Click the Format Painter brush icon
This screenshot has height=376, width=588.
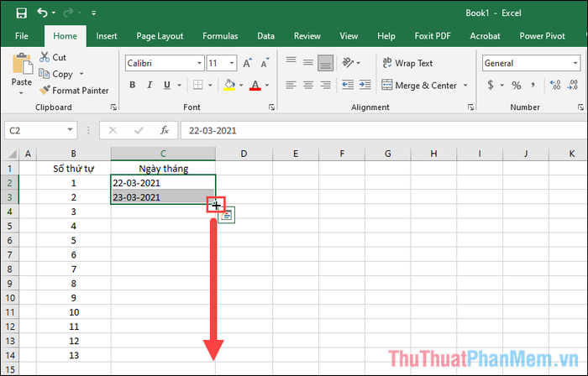tap(44, 91)
